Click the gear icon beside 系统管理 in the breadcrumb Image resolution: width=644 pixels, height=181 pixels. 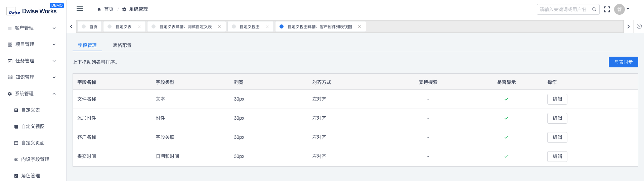[x=124, y=9]
